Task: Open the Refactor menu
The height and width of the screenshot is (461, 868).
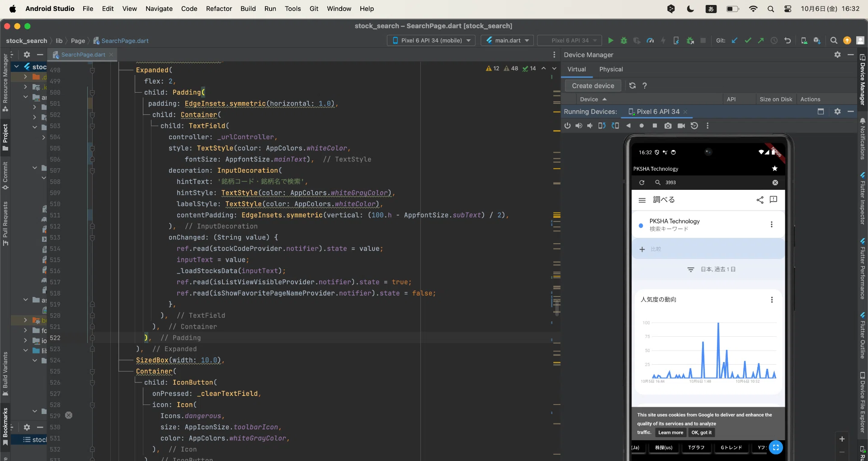Action: pos(219,9)
